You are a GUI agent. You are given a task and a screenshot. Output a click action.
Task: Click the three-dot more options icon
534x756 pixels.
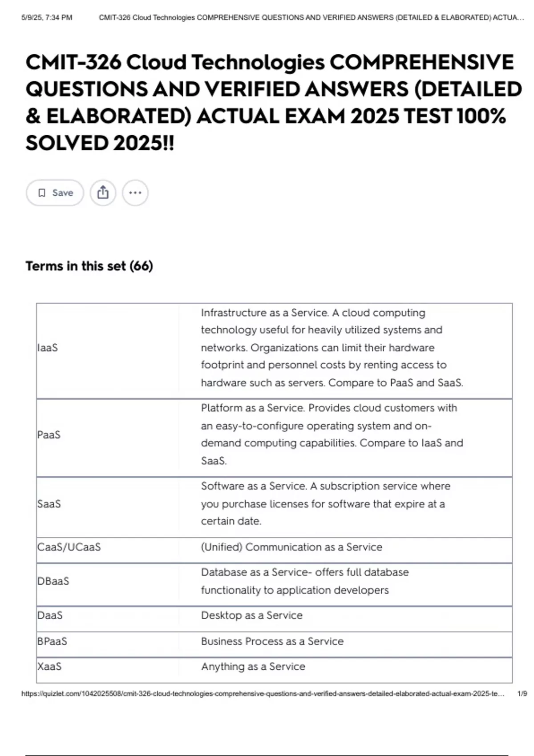[134, 193]
